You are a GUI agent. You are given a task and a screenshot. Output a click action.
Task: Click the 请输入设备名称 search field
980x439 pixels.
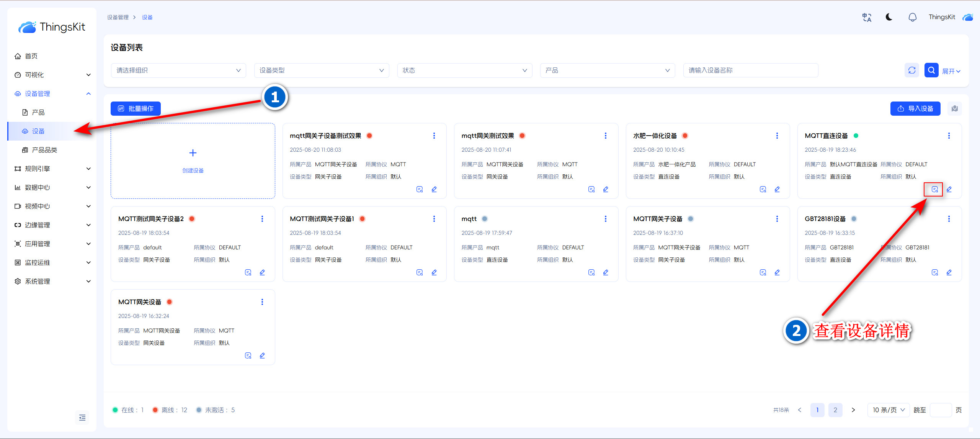(750, 70)
